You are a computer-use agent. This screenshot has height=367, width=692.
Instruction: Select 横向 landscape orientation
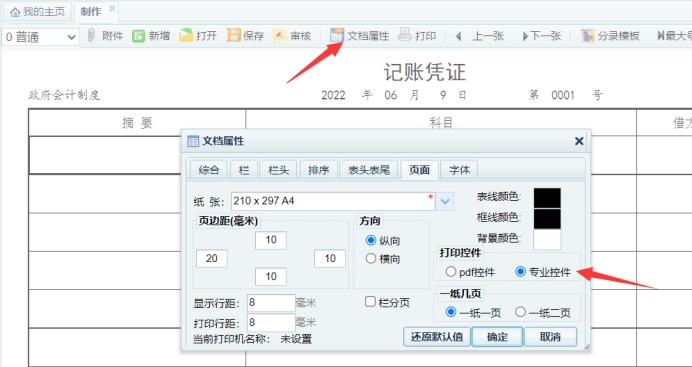371,258
